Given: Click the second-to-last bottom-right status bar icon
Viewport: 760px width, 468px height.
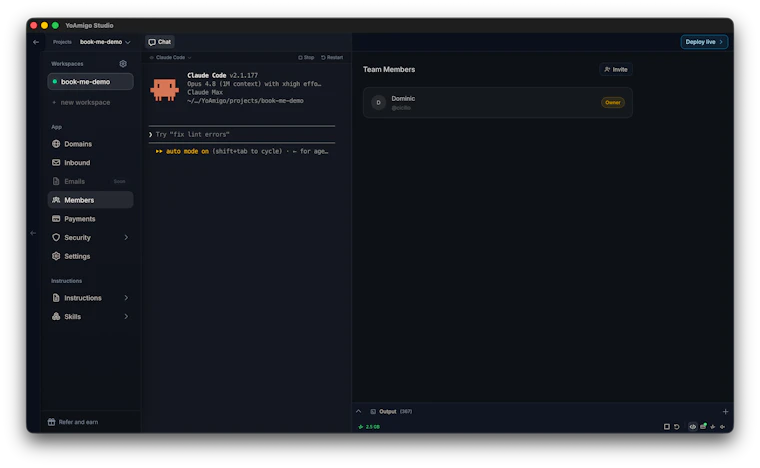Looking at the screenshot, I should tap(712, 427).
